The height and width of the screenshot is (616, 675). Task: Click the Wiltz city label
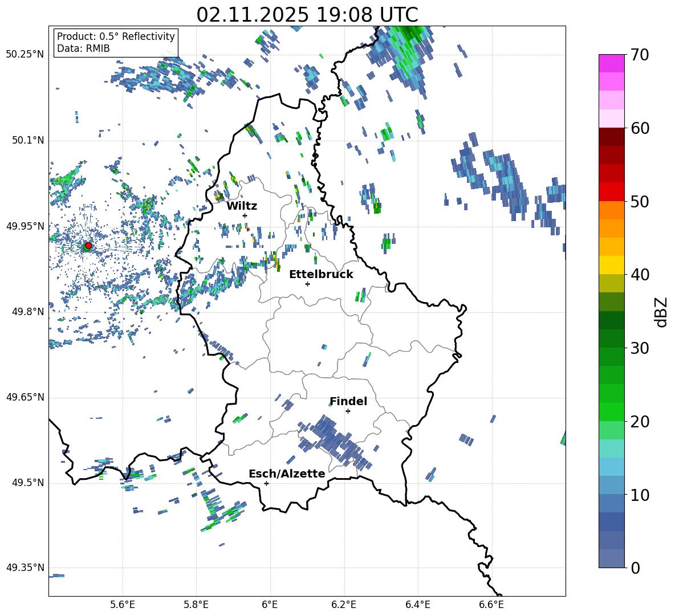point(242,206)
